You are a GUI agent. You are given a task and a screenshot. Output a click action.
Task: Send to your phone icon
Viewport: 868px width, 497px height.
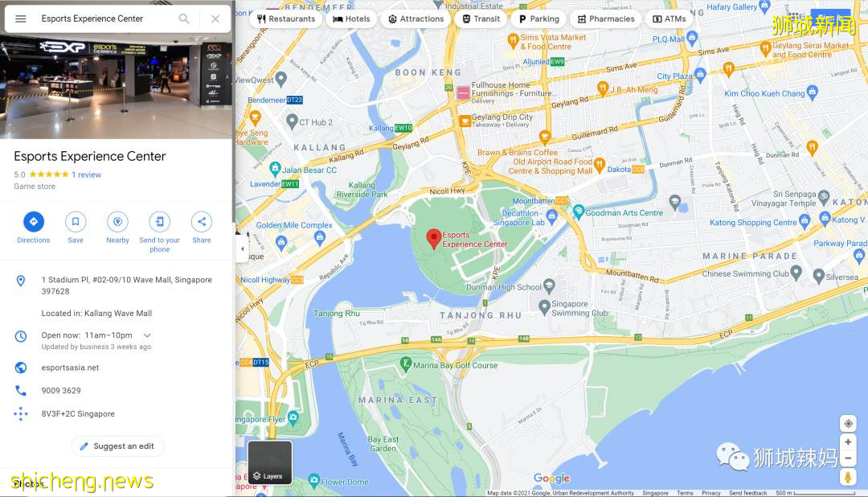click(x=159, y=222)
